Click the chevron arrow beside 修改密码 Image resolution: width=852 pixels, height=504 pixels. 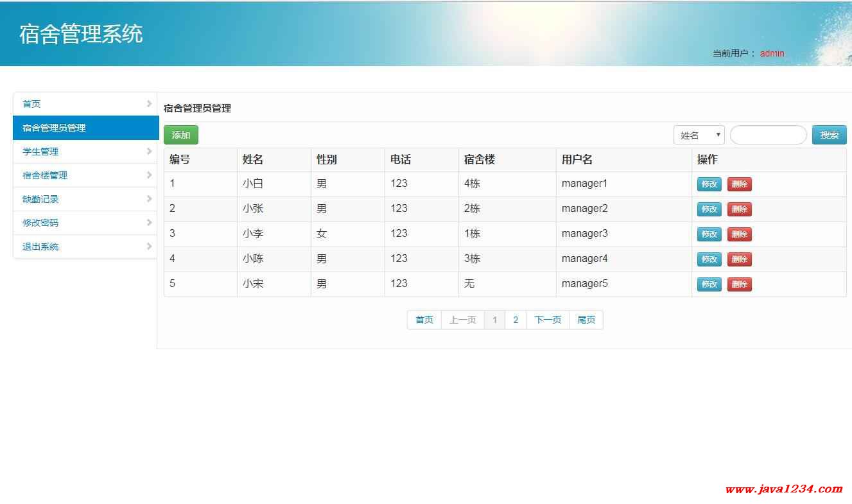(x=149, y=223)
